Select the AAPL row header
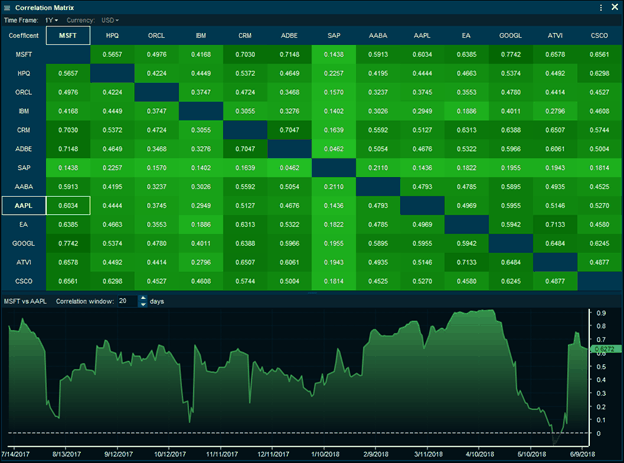Viewport: 624px width, 463px height. point(23,205)
